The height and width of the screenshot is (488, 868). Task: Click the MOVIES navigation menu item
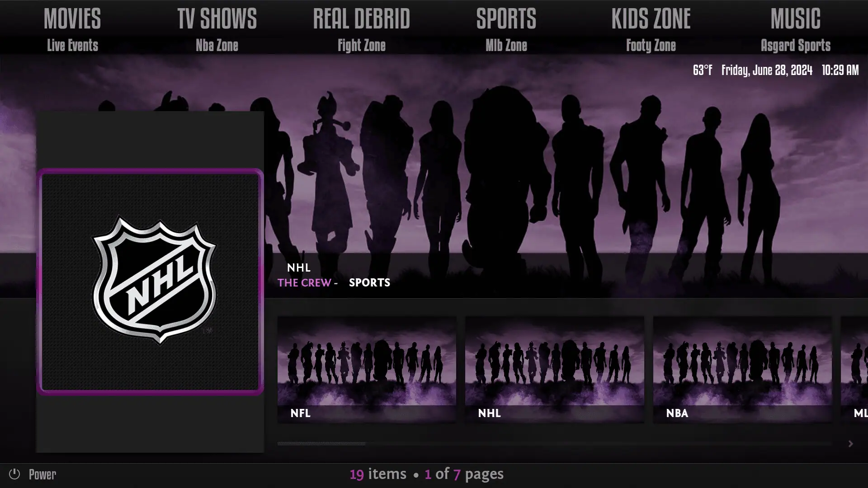(x=72, y=17)
